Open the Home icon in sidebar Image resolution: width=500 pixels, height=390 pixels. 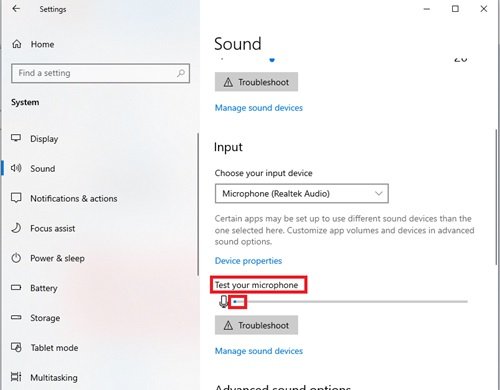point(17,44)
